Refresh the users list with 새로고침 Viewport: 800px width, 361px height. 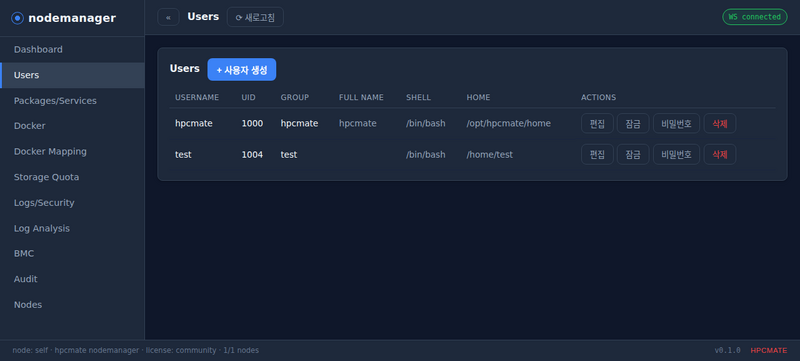(x=255, y=17)
